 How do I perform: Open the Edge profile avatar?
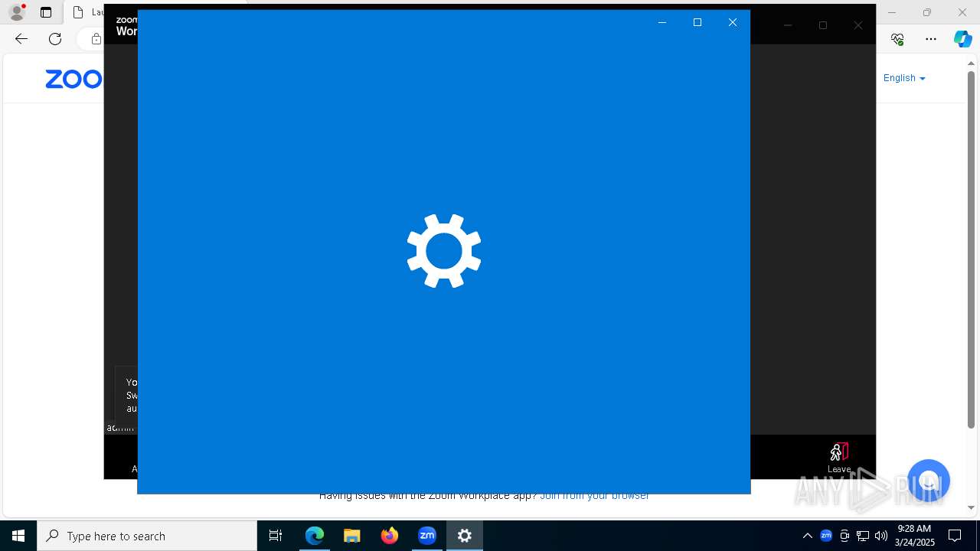point(16,12)
